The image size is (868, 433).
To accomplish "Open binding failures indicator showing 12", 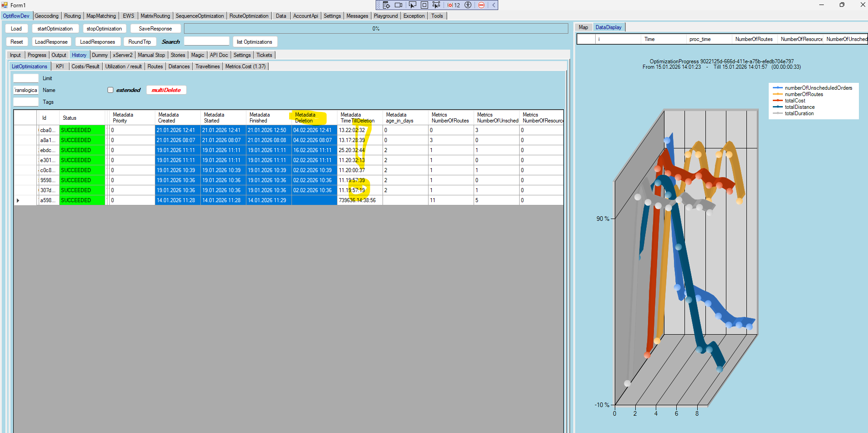I will pos(454,5).
